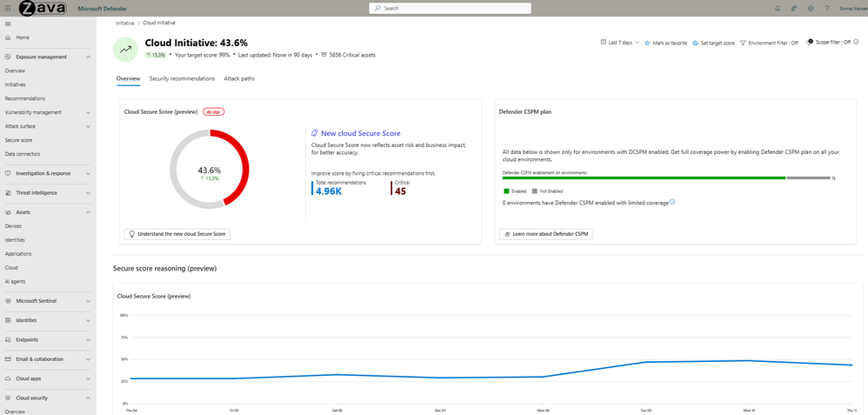This screenshot has width=868, height=415.
Task: Click Learn more about Defender CSPM
Action: click(x=546, y=234)
